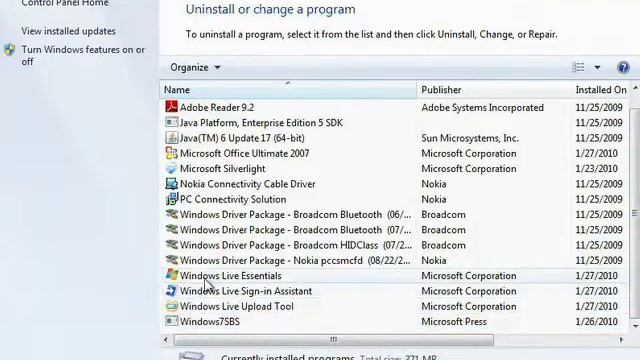Click publisher Sun Microsystems, Inc.
The height and width of the screenshot is (360, 640).
click(x=470, y=138)
